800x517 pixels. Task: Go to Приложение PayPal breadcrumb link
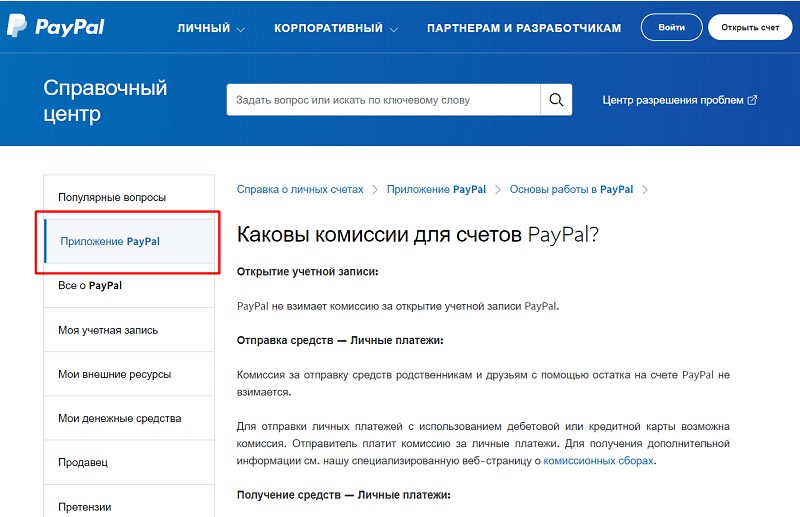[436, 189]
